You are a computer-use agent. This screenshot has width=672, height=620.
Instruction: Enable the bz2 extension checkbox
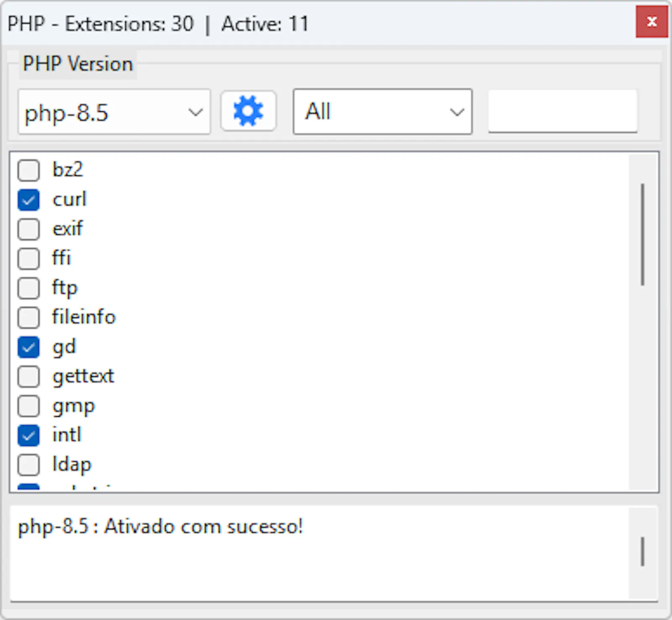(29, 170)
